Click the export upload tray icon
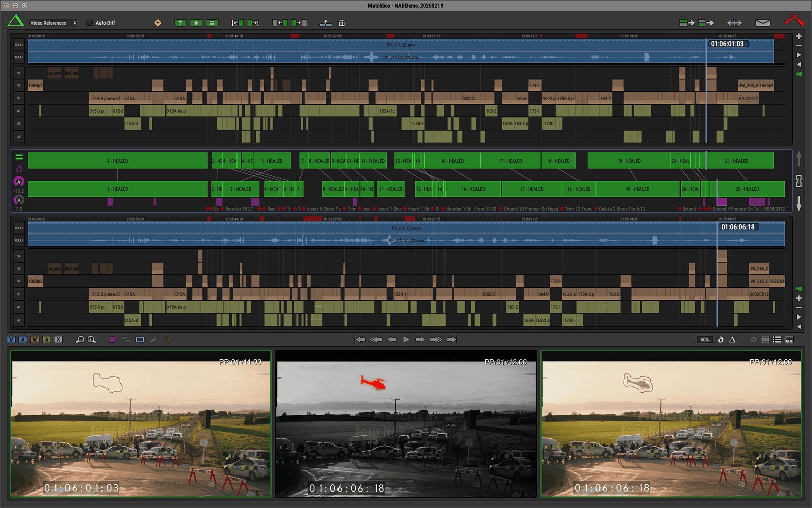The height and width of the screenshot is (508, 812). [325, 23]
